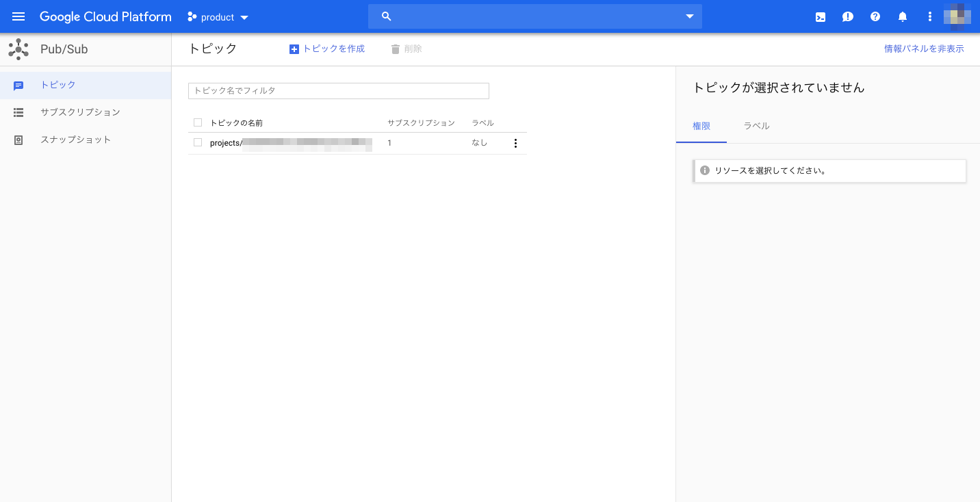This screenshot has height=502, width=980.
Task: Select the スナップショット sidebar icon
Action: click(x=18, y=140)
